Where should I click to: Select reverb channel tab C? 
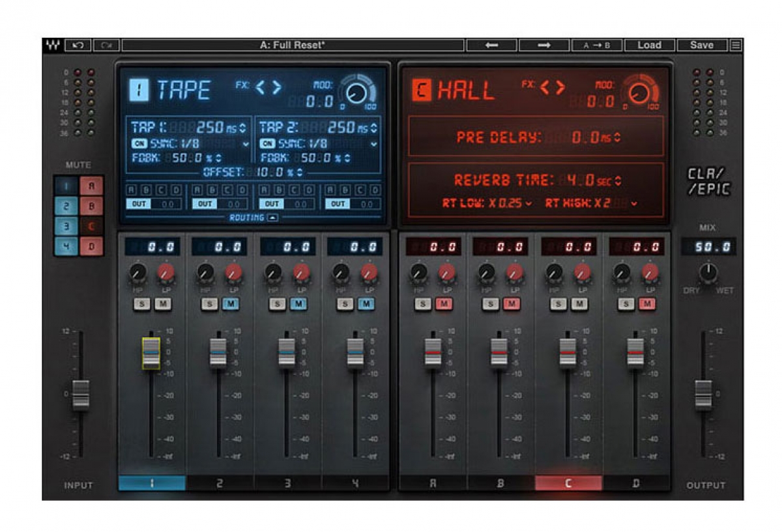click(x=568, y=483)
